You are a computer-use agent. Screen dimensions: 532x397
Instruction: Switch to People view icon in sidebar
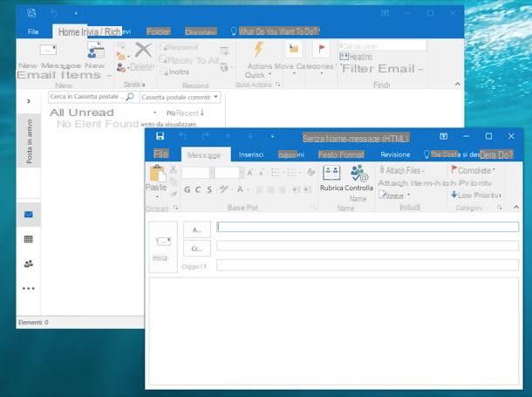point(29,264)
